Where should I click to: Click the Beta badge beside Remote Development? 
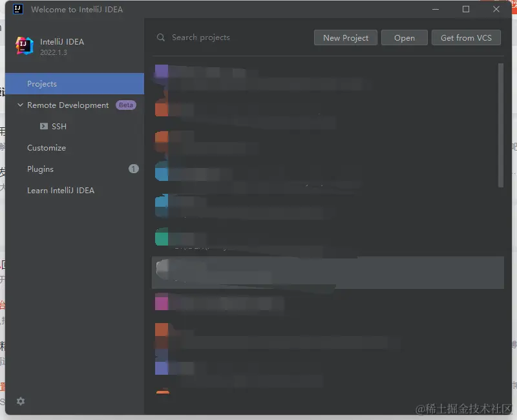pyautogui.click(x=126, y=105)
